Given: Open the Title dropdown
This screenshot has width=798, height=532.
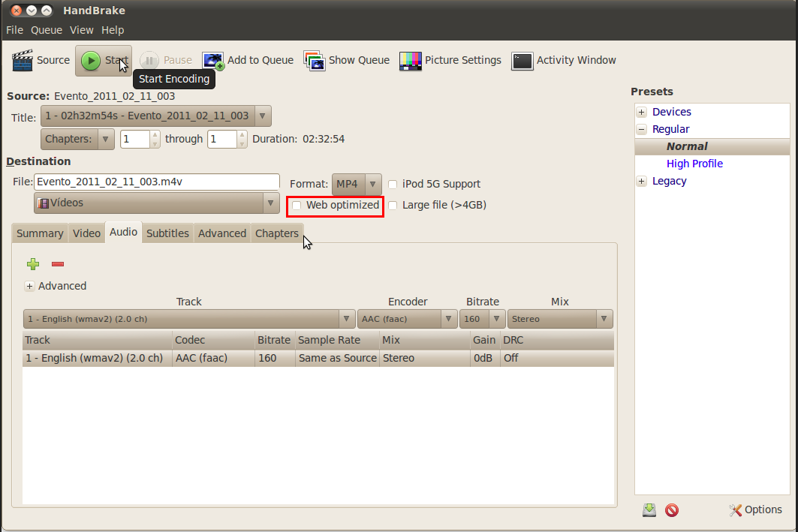Looking at the screenshot, I should pos(155,116).
